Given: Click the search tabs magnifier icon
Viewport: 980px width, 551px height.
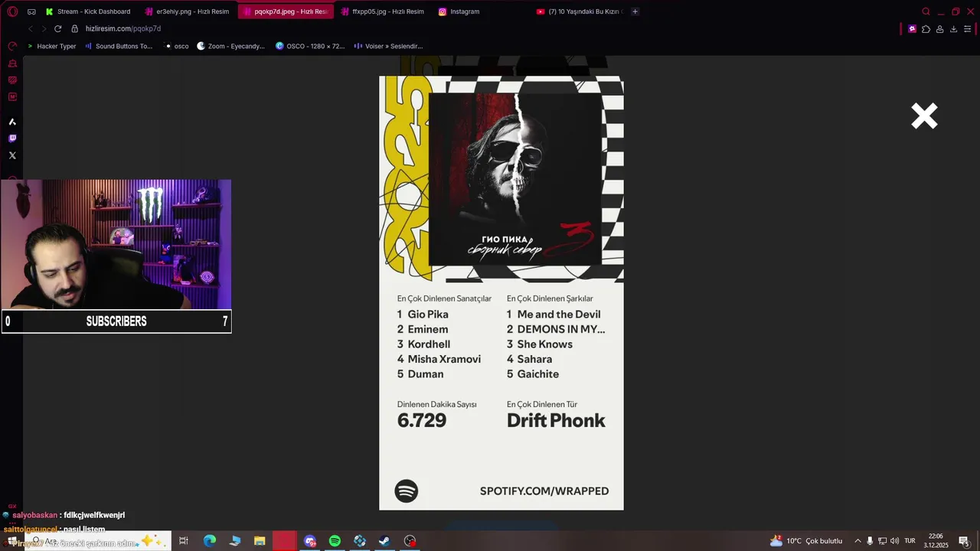Looking at the screenshot, I should click(926, 11).
